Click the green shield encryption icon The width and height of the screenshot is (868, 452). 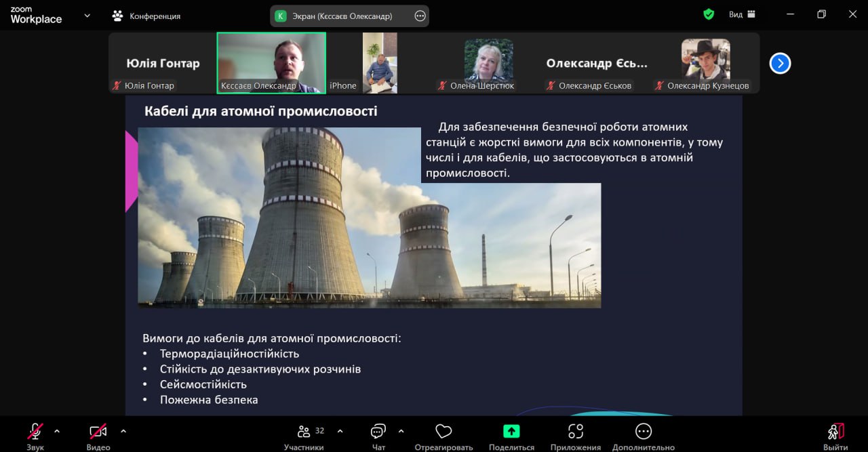709,14
